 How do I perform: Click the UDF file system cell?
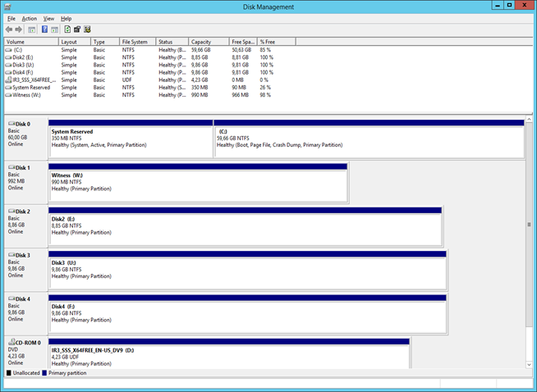(x=127, y=80)
